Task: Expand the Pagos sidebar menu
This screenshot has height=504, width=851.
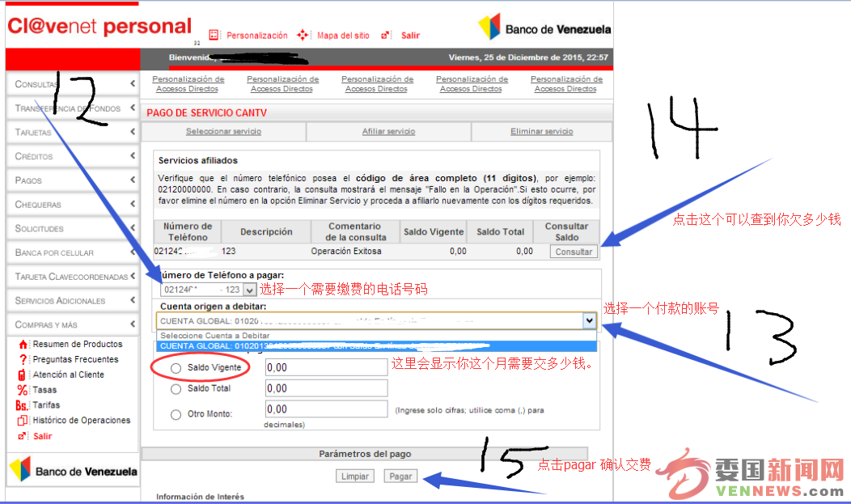Action: 73,180
